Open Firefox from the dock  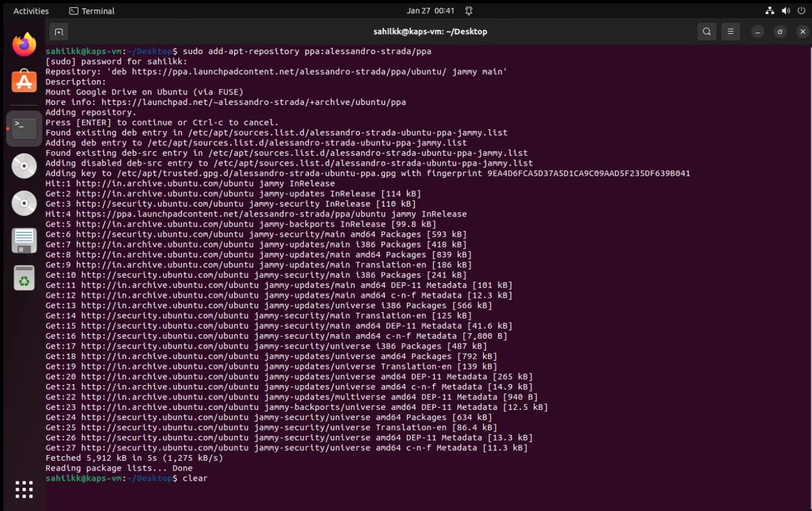(x=24, y=44)
